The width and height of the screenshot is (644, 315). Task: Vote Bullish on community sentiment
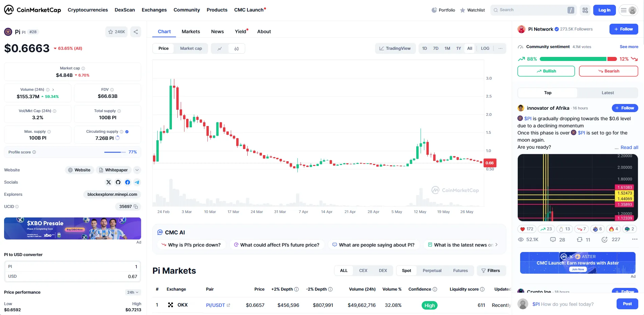point(546,71)
